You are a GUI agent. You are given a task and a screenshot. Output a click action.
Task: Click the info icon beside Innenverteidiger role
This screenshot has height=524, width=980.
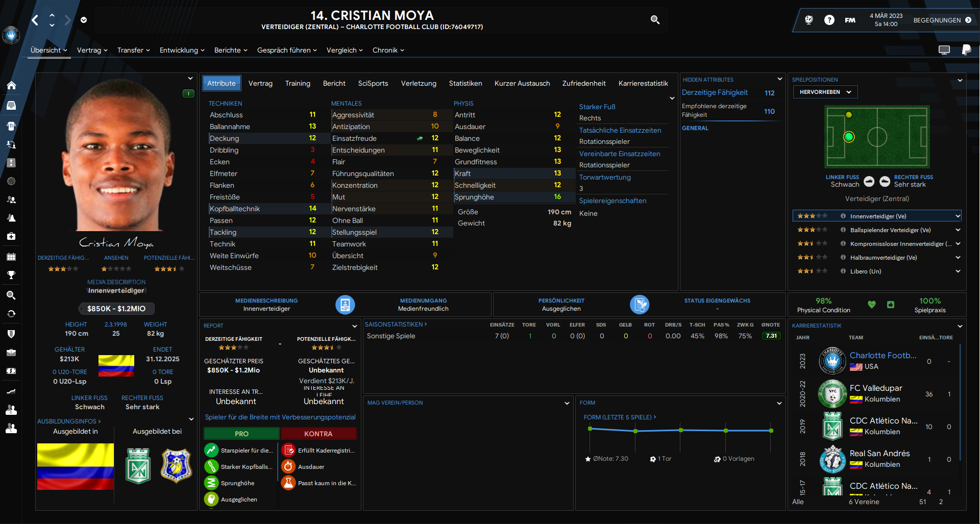pos(843,216)
